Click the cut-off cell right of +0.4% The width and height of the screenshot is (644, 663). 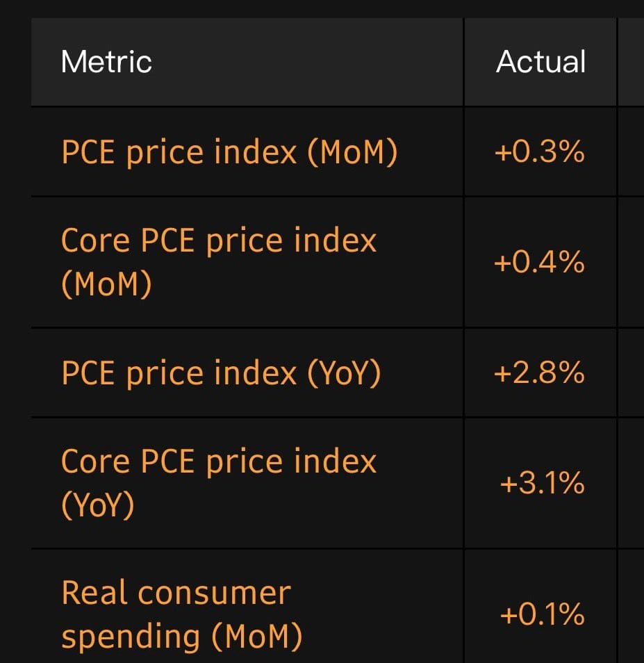pyautogui.click(x=631, y=263)
